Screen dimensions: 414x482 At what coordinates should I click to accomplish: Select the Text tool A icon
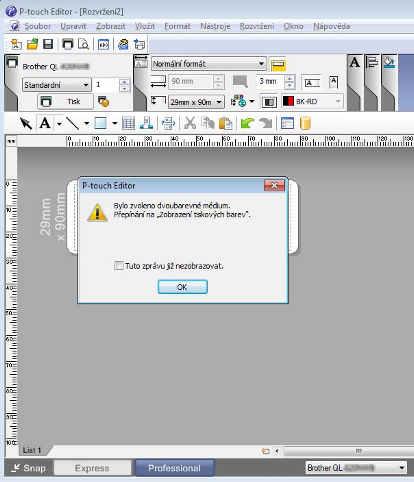pos(45,123)
